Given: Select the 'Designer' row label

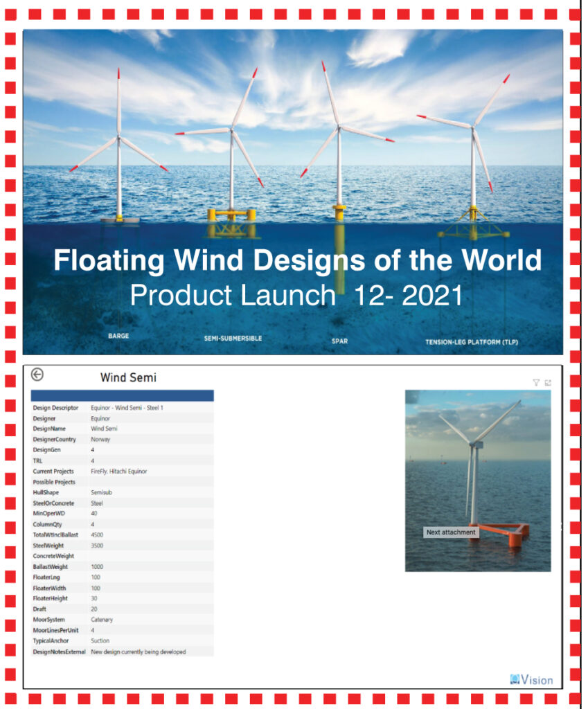Looking at the screenshot, I should point(44,419).
